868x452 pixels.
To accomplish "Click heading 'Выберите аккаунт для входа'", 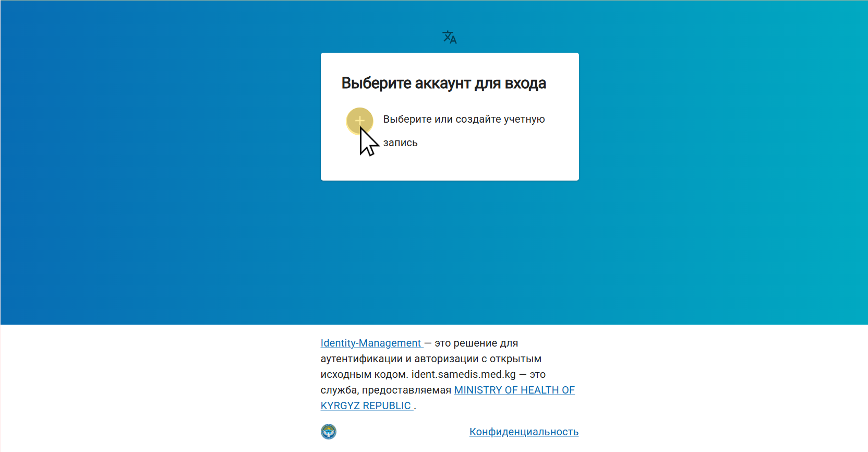I will coord(443,83).
